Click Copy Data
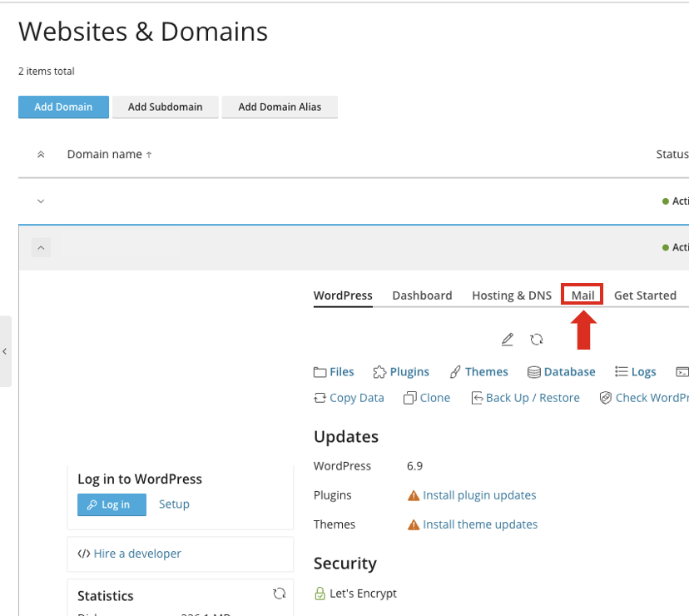The width and height of the screenshot is (689, 616). coord(349,398)
